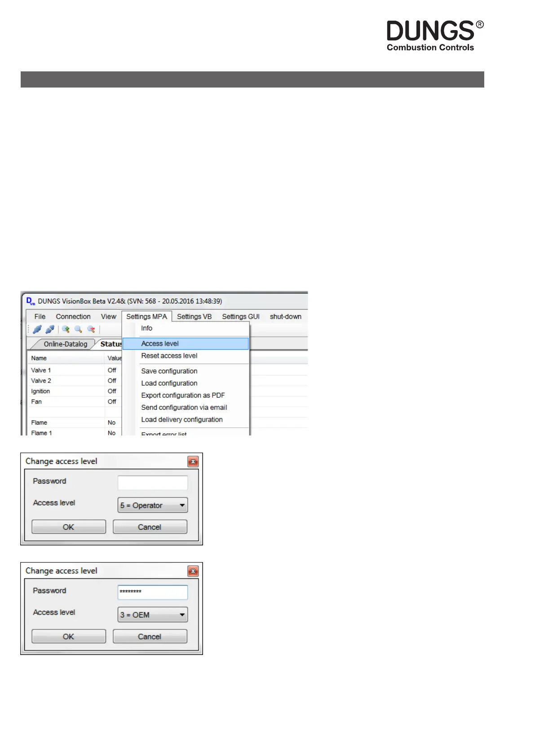Open the View menu
The height and width of the screenshot is (756, 535).
[109, 316]
